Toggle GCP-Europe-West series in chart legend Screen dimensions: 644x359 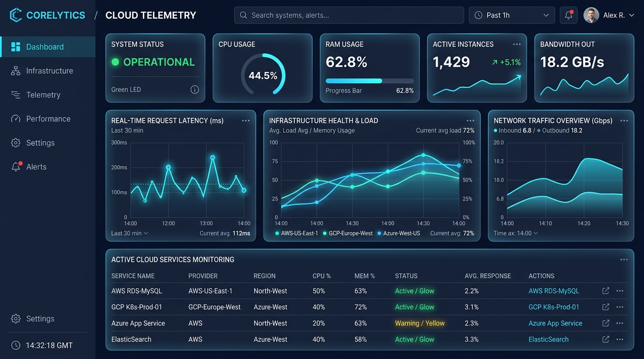coord(348,233)
